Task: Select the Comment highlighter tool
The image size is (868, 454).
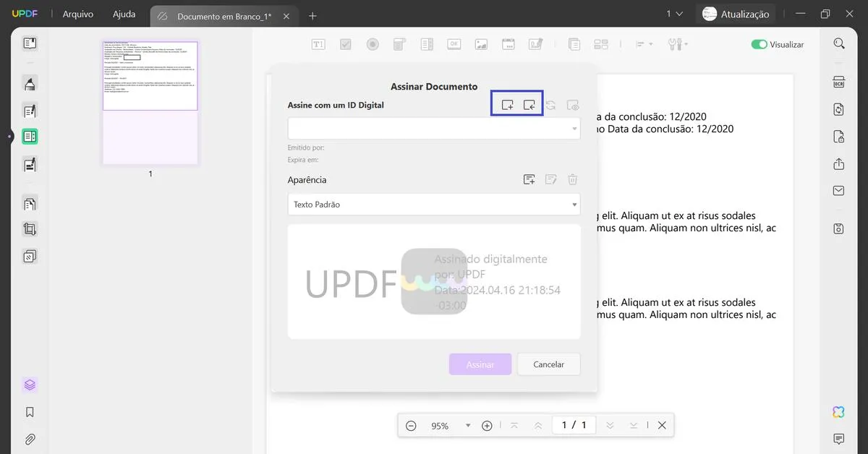Action: [x=30, y=84]
